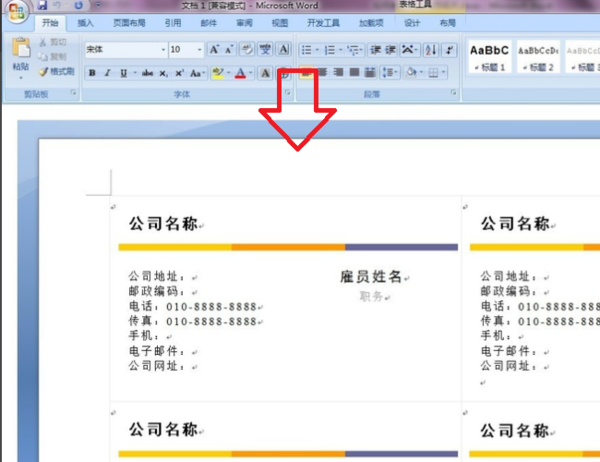
Task: Open the 邮件 tab
Action: [209, 23]
